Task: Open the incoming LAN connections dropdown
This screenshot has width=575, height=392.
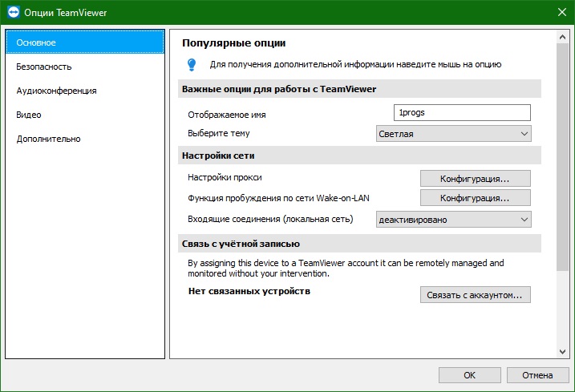Action: coord(454,220)
